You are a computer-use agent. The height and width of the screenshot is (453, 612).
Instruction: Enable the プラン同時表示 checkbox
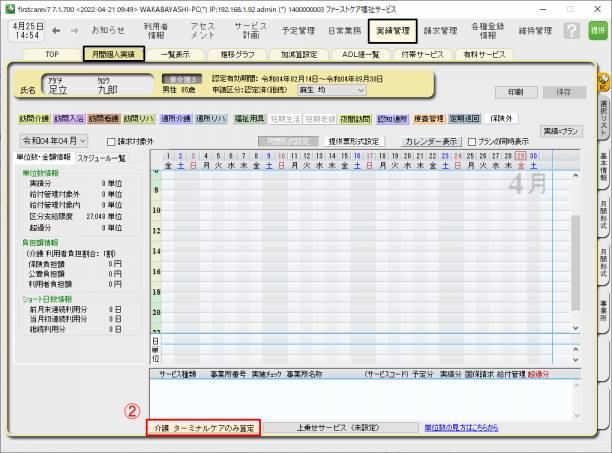(474, 141)
